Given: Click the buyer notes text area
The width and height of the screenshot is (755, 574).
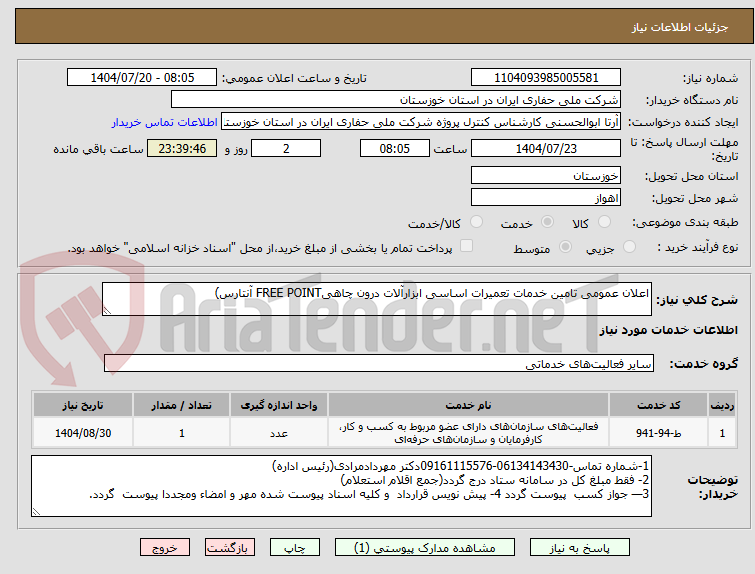Looking at the screenshot, I should [341, 486].
